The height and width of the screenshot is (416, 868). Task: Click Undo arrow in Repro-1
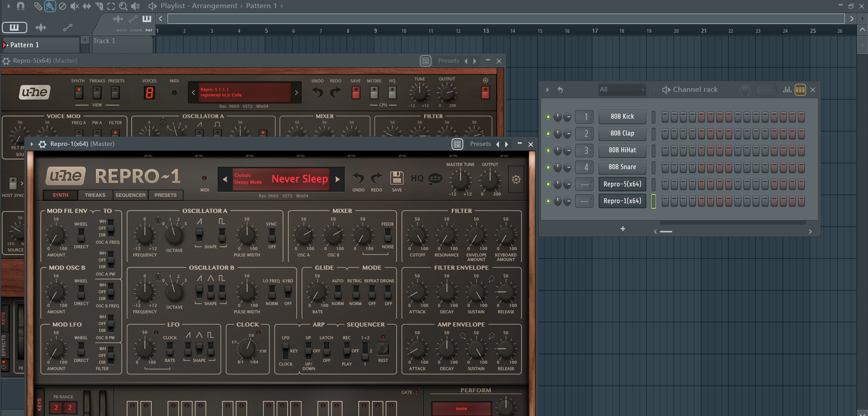coord(358,178)
